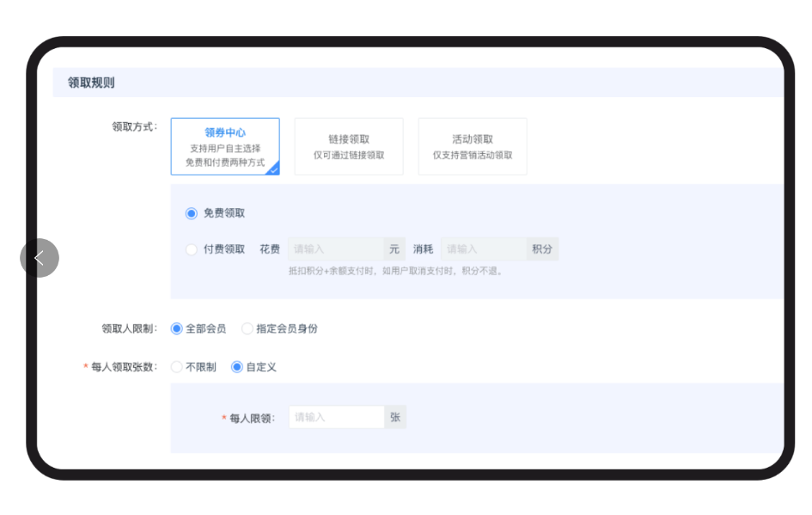Click the 领取规则 section header
This screenshot has height=515, width=812.
[x=91, y=83]
